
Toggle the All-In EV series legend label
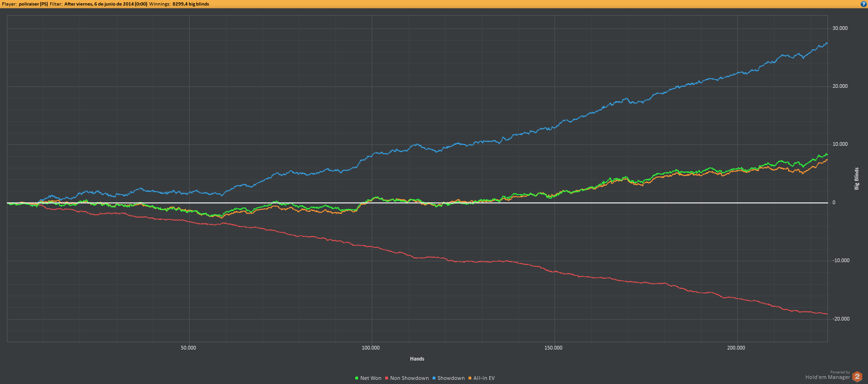[484, 378]
